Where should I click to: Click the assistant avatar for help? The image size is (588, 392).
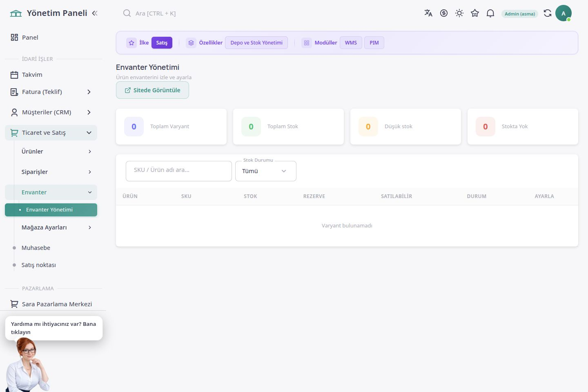point(27,365)
